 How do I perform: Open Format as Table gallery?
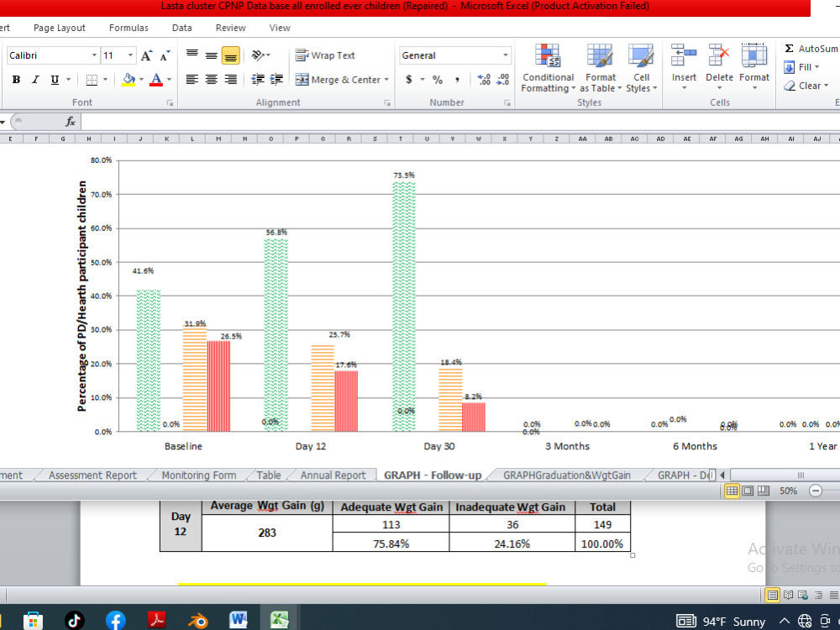coord(601,69)
